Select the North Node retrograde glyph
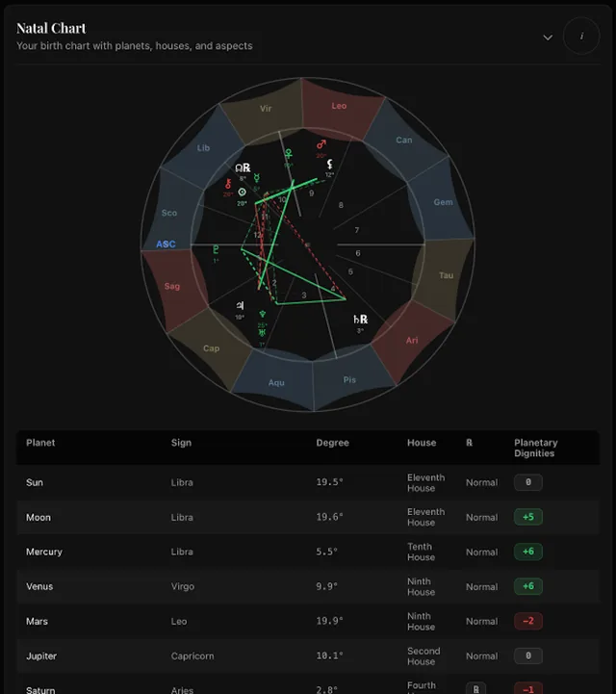616x694 pixels. point(243,167)
